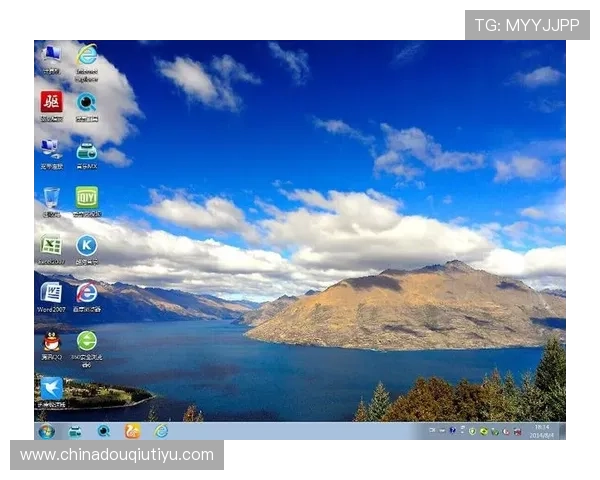Launch the blue K music player icon
The width and height of the screenshot is (600, 480).
click(87, 245)
